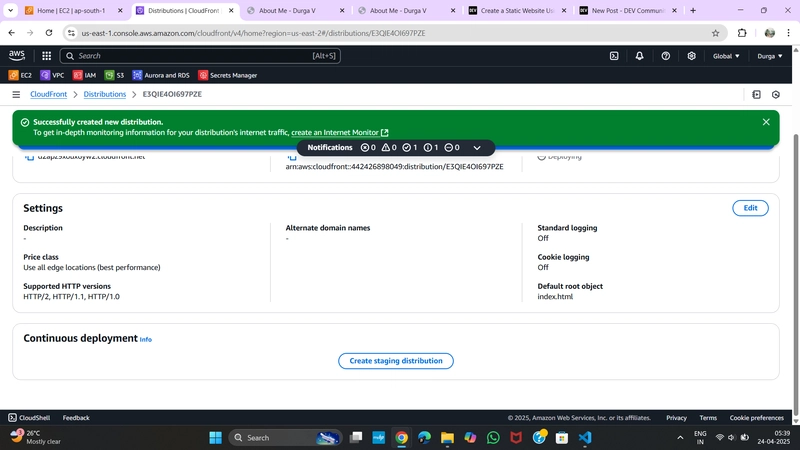
Task: Go to Distributions breadcrumb link
Action: 105,94
